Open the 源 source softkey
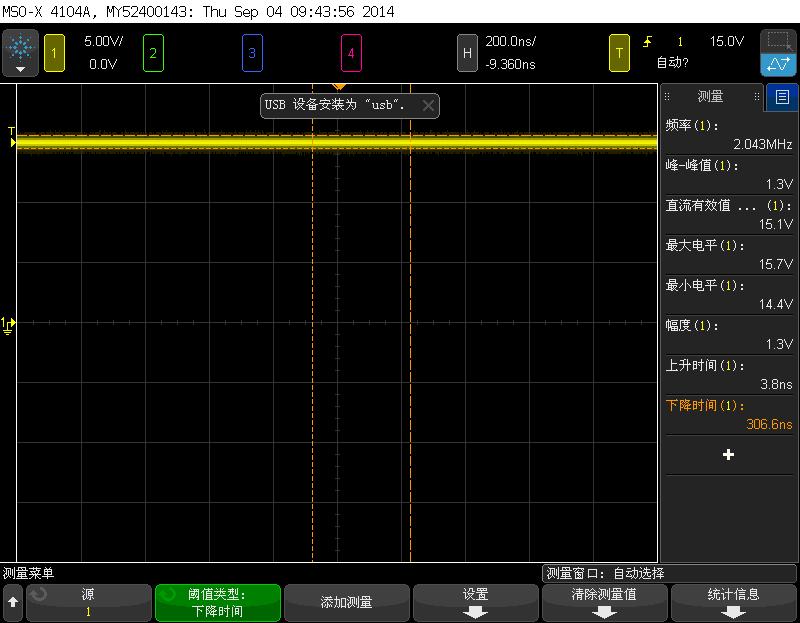The image size is (800, 623). click(88, 603)
